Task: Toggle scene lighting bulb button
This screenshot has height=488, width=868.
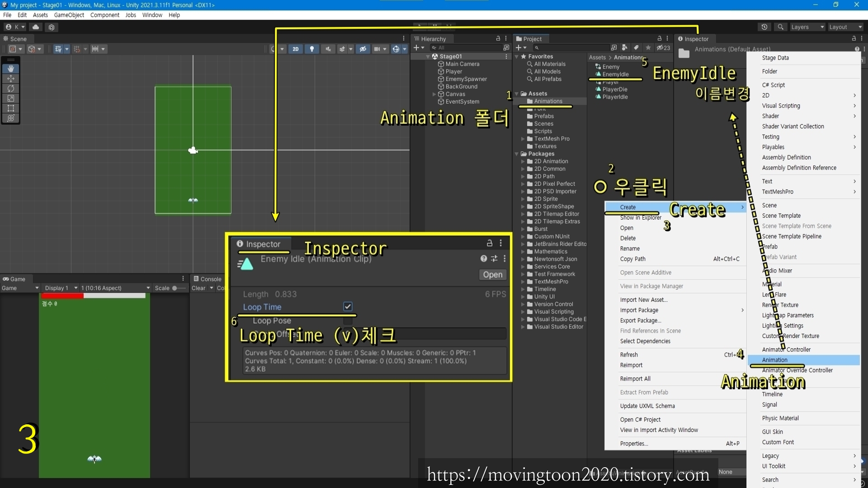Action: coord(312,49)
